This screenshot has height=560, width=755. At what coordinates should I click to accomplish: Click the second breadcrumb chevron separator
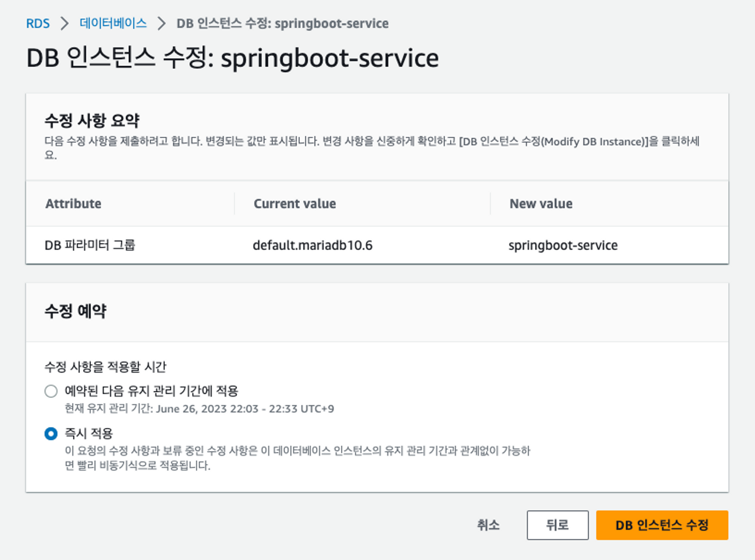pyautogui.click(x=162, y=23)
